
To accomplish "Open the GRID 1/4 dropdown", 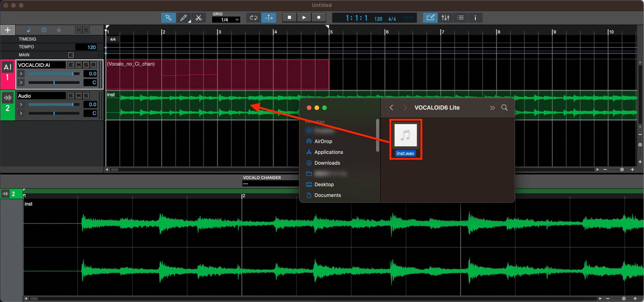I will 226,19.
